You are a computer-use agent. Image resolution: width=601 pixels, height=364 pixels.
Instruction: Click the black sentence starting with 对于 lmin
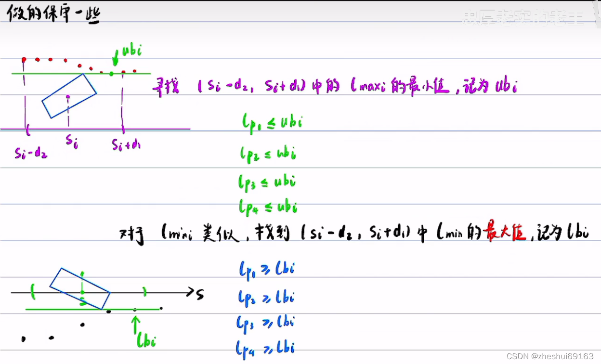point(354,234)
